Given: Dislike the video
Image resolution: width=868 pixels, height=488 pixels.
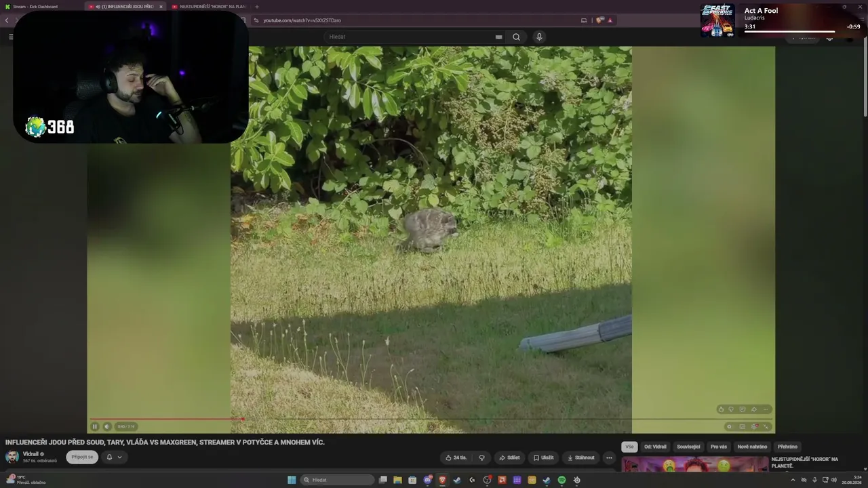Looking at the screenshot, I should tap(481, 457).
